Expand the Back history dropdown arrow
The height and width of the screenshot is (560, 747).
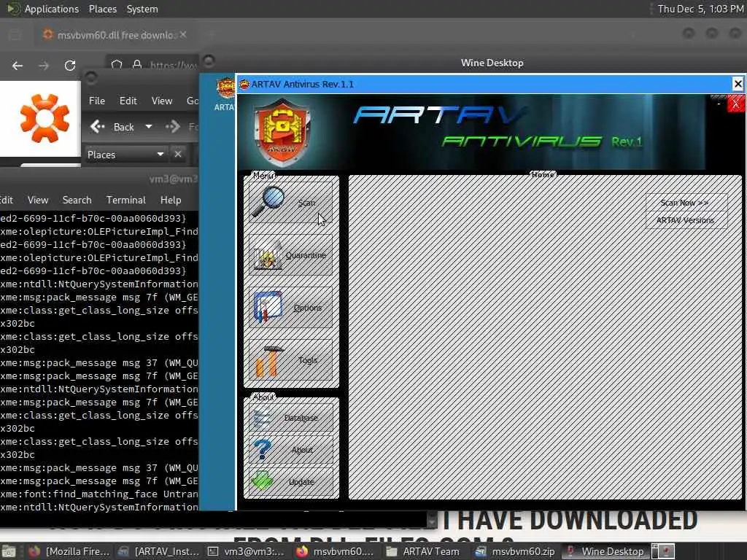pos(149,127)
